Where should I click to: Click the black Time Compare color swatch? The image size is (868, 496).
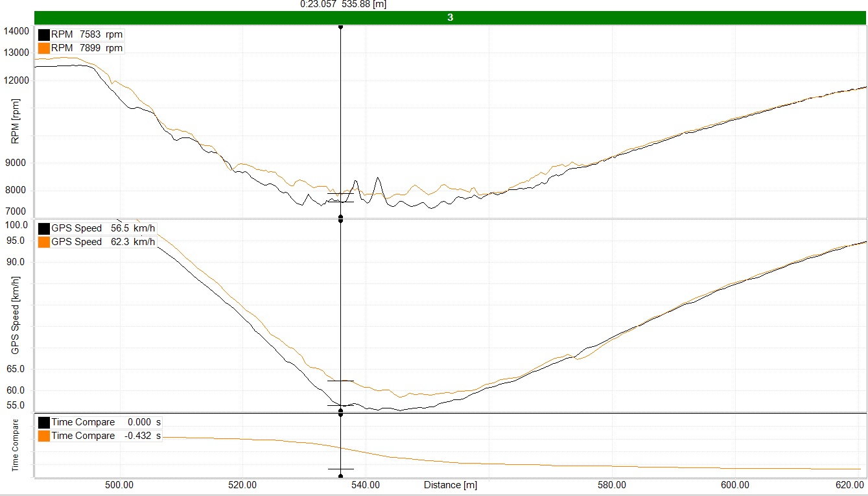[44, 422]
